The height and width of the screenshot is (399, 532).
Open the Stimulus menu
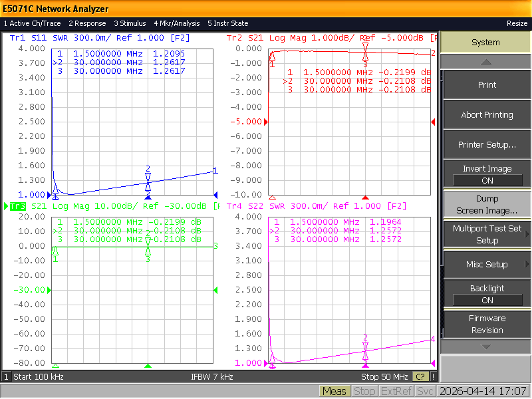click(130, 23)
